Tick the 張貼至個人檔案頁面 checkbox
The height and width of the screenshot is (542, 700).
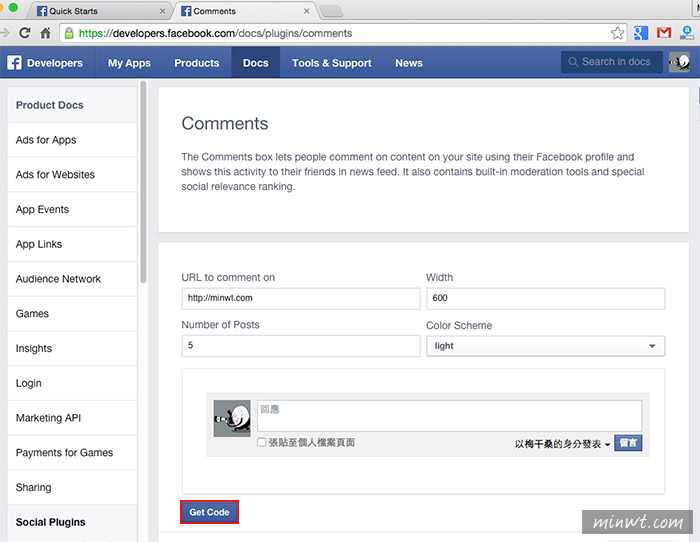tap(262, 442)
